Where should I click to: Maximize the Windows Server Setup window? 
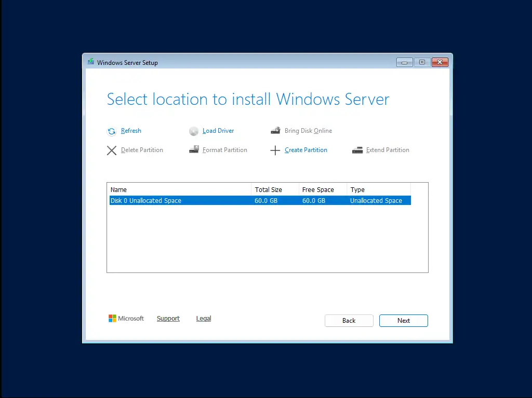pyautogui.click(x=422, y=62)
